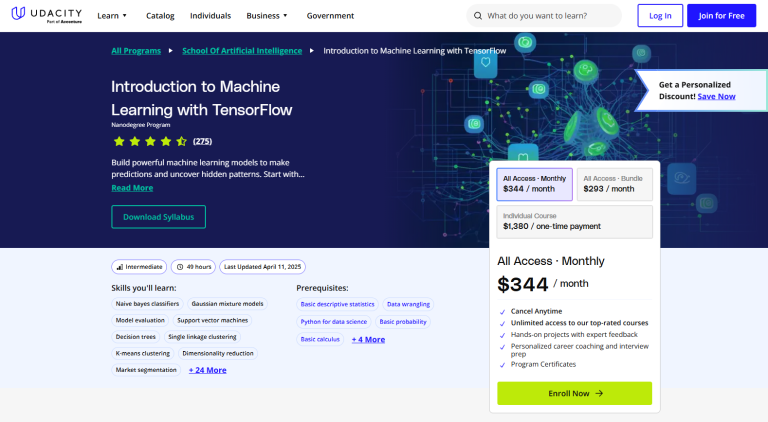Viewport: 768px width, 422px height.
Task: Expand + 4 More prerequisites
Action: pos(368,339)
